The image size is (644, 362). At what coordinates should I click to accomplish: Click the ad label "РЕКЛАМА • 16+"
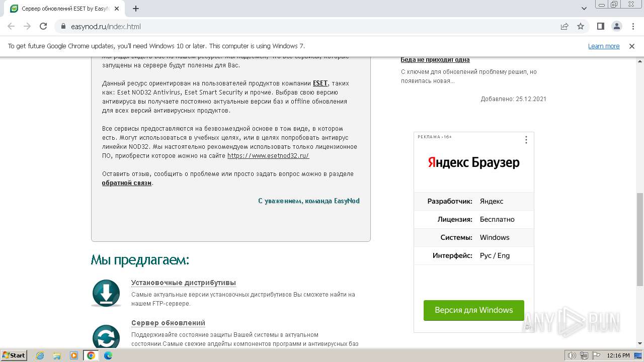click(435, 137)
